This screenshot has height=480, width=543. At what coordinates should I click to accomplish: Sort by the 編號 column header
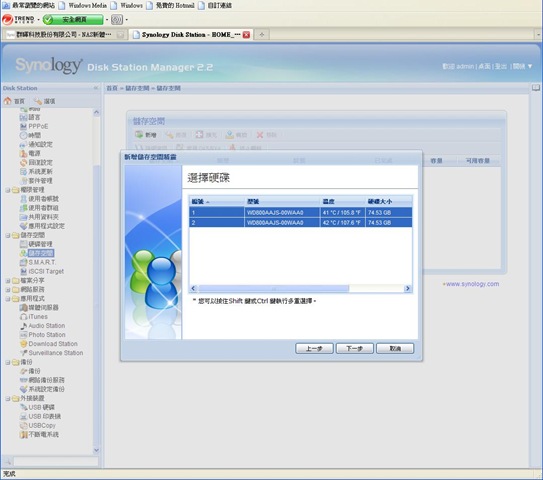coord(217,201)
